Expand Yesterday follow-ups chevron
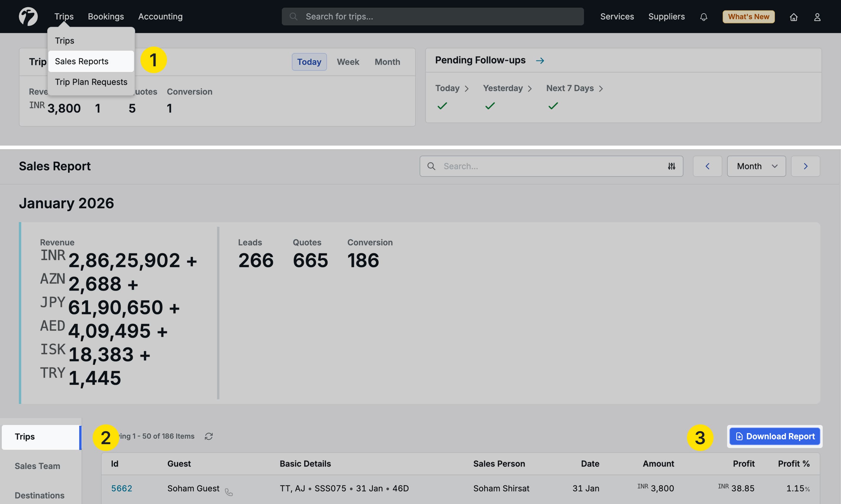The height and width of the screenshot is (504, 841). [530, 89]
